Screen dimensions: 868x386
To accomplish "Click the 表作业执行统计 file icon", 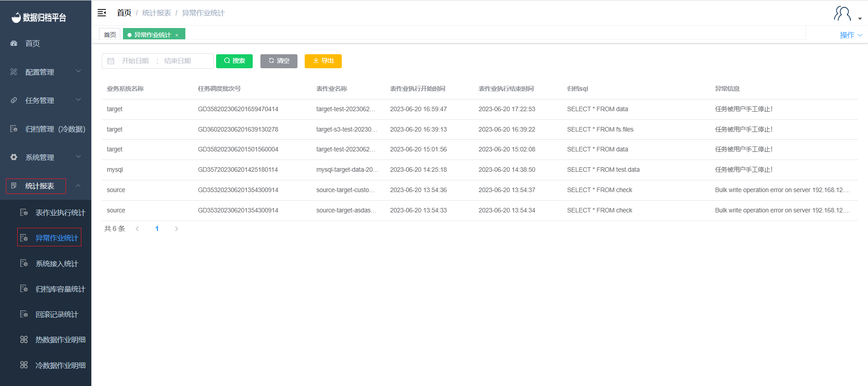I will click(24, 212).
